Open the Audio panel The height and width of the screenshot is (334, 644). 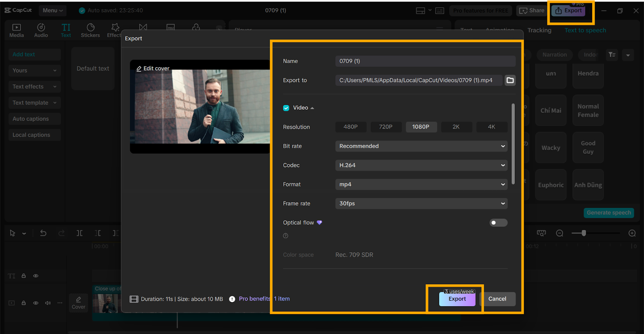pyautogui.click(x=41, y=31)
